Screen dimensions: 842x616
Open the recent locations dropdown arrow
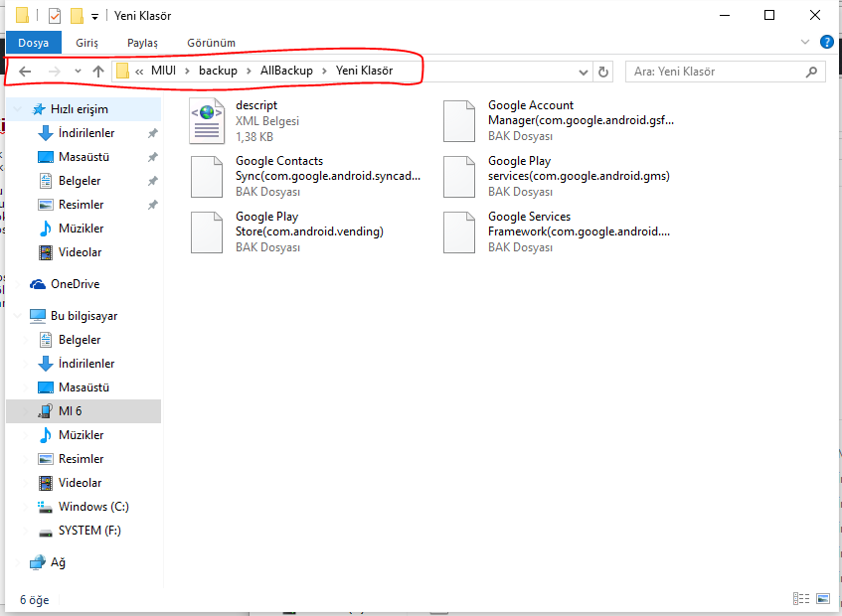click(x=78, y=72)
